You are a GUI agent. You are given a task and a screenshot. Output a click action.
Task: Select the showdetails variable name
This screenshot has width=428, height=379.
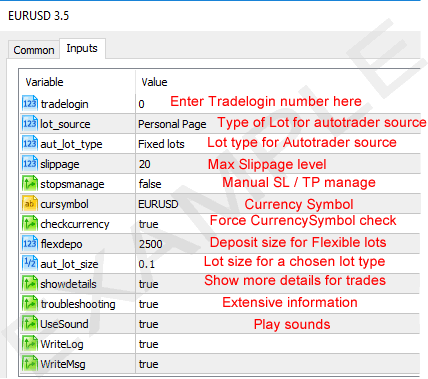[68, 284]
